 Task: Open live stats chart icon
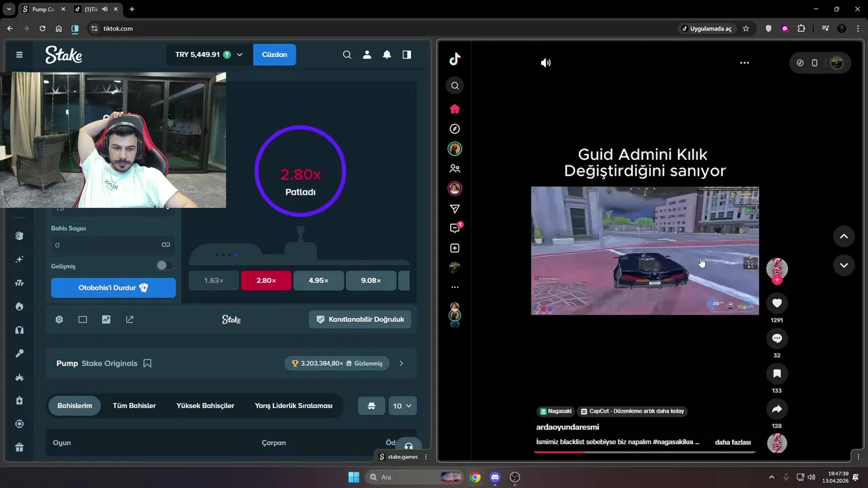[106, 319]
